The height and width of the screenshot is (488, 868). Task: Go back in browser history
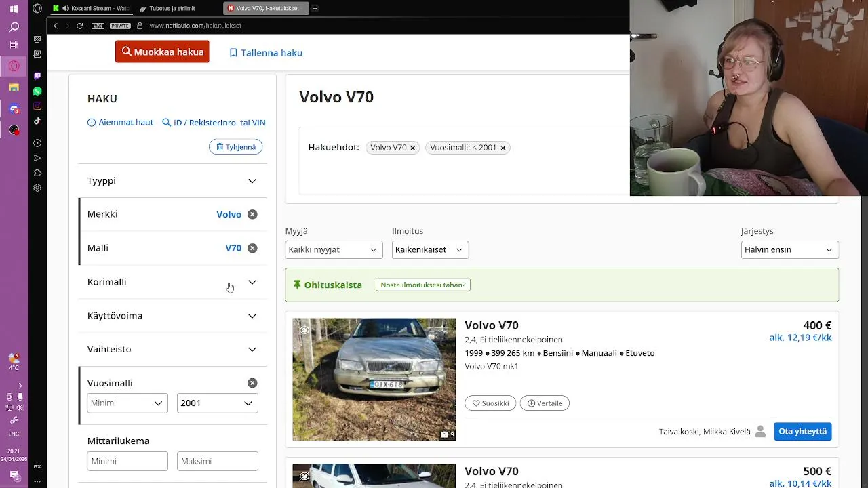pos(56,26)
